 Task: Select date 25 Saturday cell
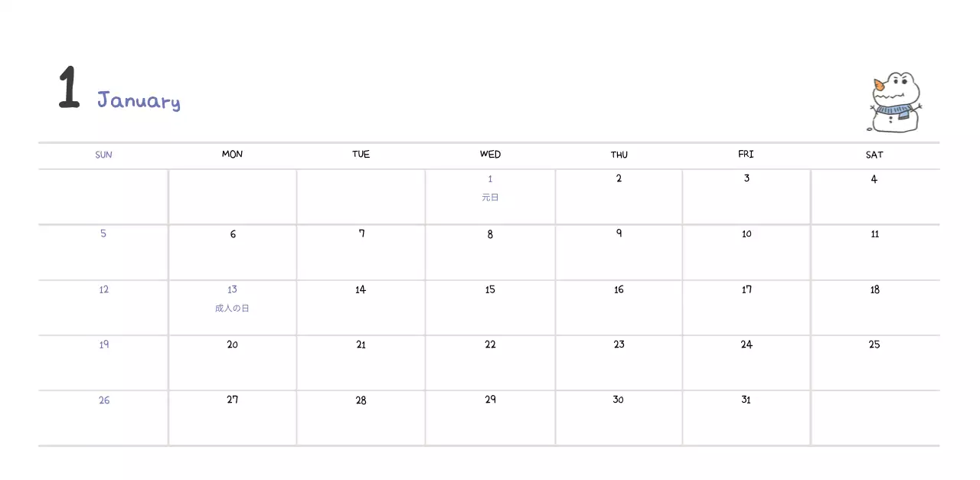pos(874,344)
